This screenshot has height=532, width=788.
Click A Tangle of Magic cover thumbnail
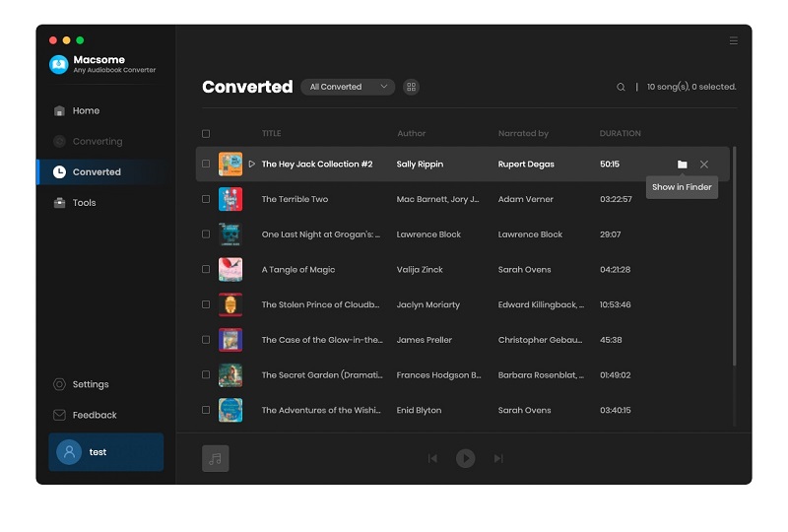click(x=230, y=270)
